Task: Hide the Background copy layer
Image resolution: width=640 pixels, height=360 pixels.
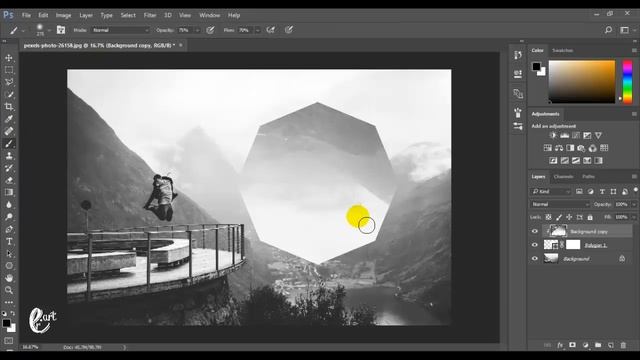Action: click(535, 231)
